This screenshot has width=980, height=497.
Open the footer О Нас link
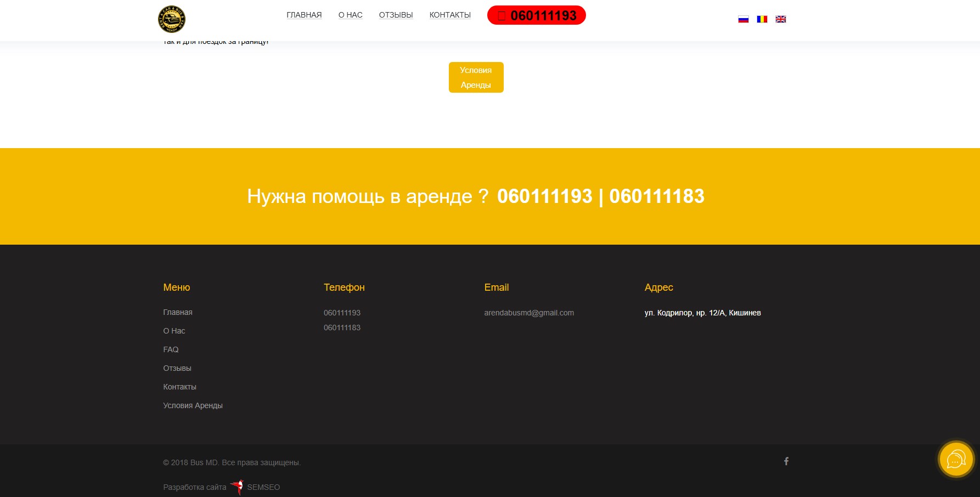tap(174, 331)
